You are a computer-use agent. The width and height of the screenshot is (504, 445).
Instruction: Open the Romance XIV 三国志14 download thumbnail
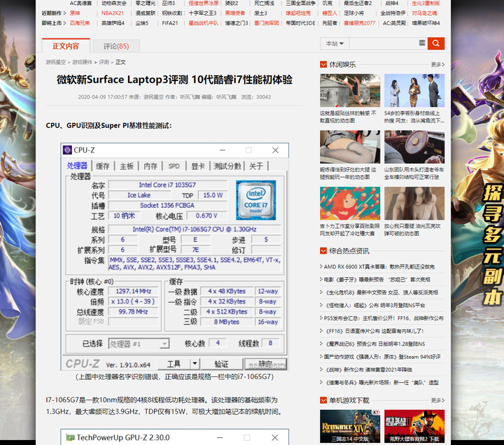350,426
